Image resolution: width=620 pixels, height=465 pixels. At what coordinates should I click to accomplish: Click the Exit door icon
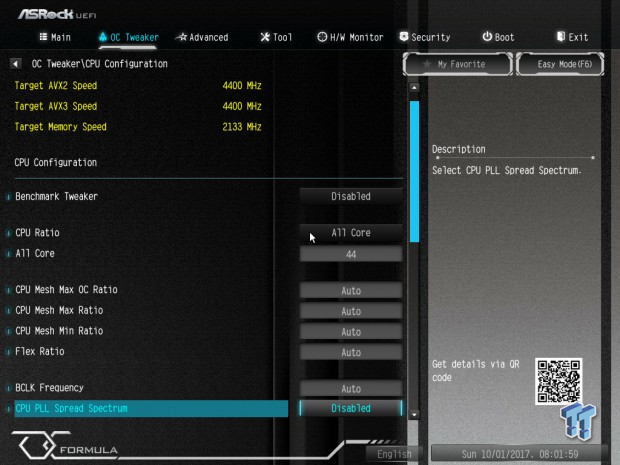tap(561, 37)
